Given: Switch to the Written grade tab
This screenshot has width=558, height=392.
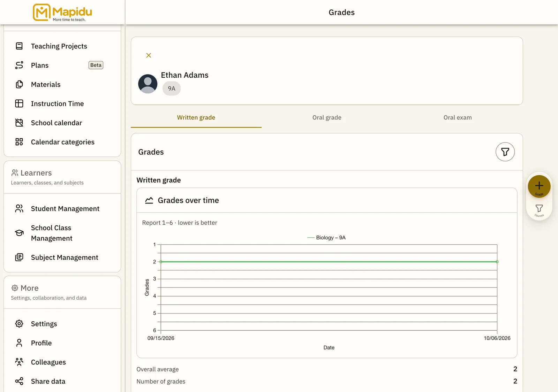Looking at the screenshot, I should (x=196, y=117).
